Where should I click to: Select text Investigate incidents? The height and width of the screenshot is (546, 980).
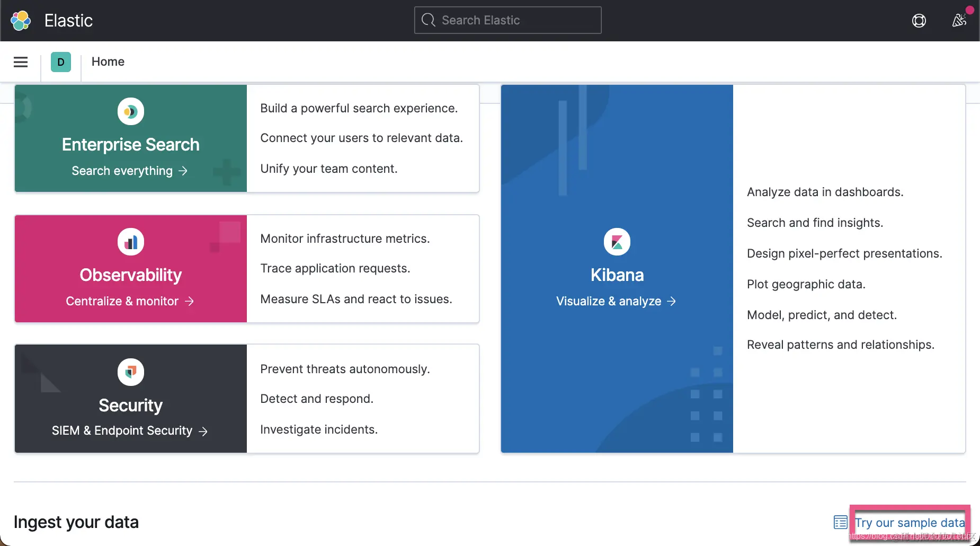[319, 429]
